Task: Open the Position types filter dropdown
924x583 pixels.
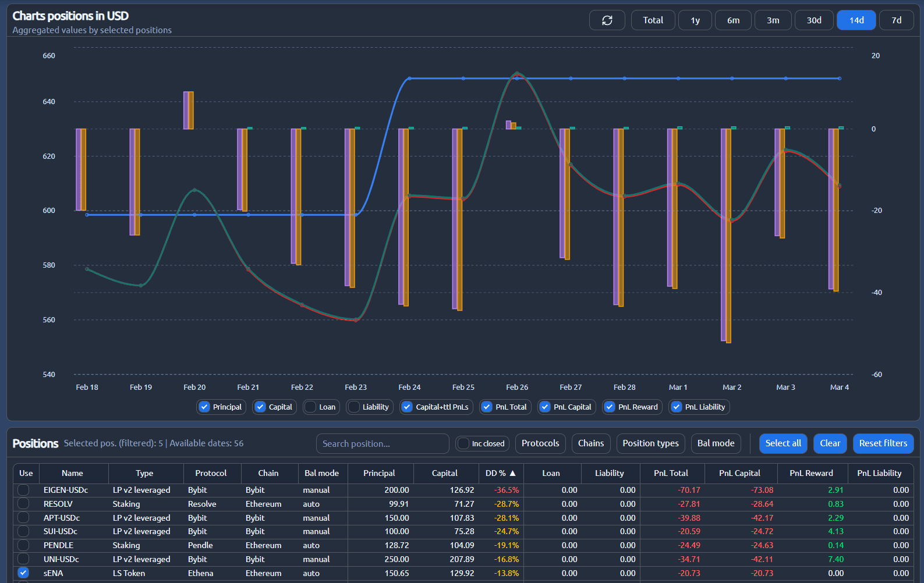Action: click(x=650, y=443)
